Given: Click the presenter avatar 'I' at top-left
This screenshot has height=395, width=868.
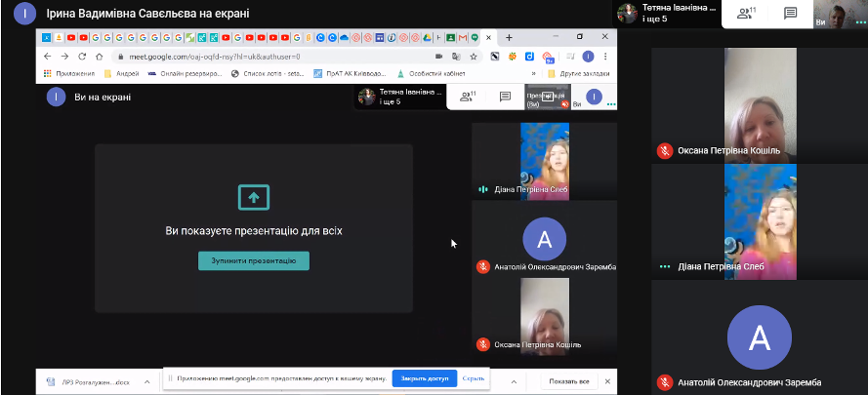Looking at the screenshot, I should (25, 14).
